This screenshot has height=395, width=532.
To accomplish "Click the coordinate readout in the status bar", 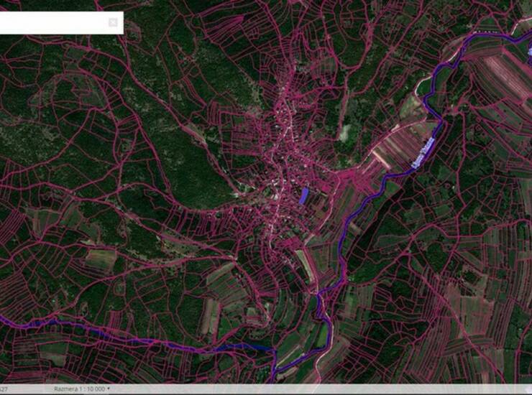I will point(4,389).
